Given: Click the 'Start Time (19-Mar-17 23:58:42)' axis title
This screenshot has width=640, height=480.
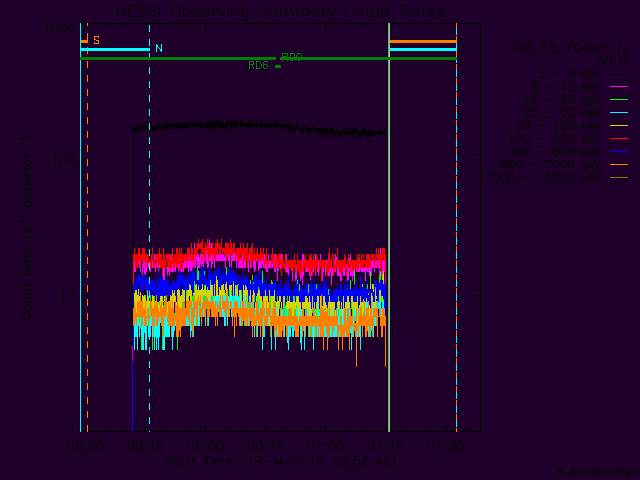Looking at the screenshot, I should pos(280,461).
